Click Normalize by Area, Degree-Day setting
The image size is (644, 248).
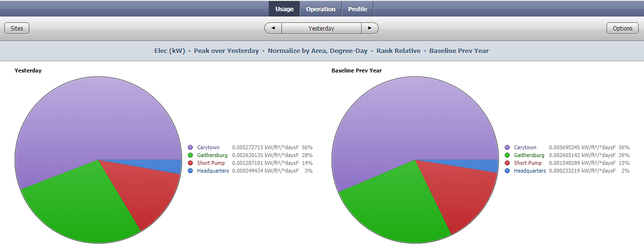click(x=317, y=51)
